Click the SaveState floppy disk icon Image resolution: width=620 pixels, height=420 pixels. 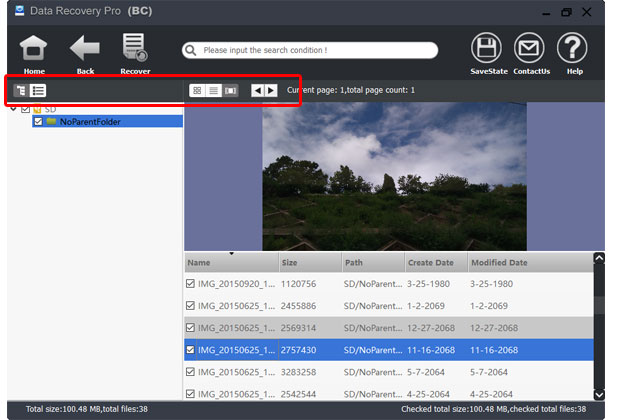[x=486, y=48]
